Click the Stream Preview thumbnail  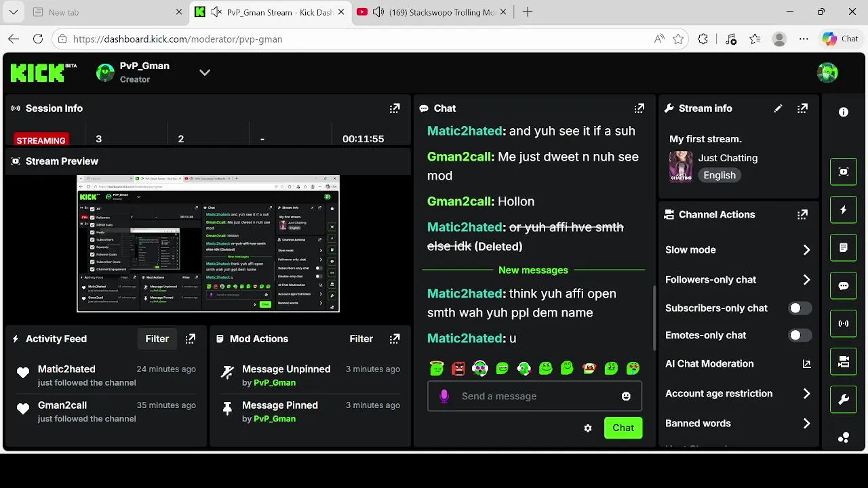click(208, 243)
